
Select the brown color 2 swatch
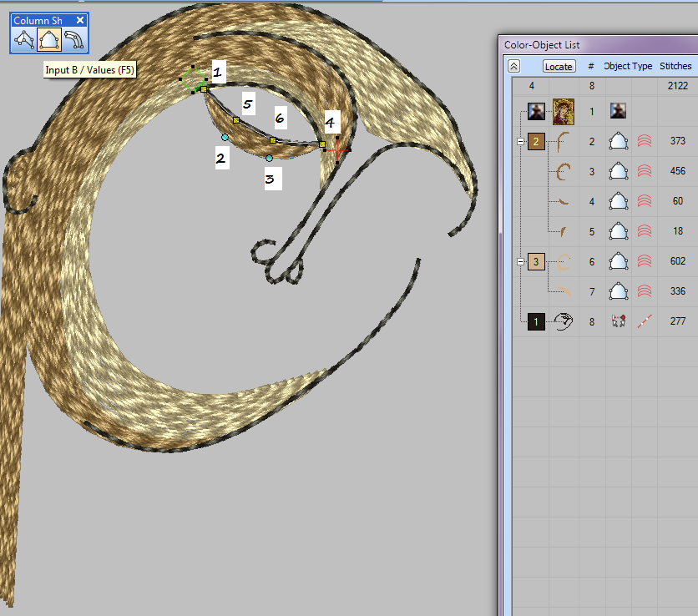click(535, 141)
